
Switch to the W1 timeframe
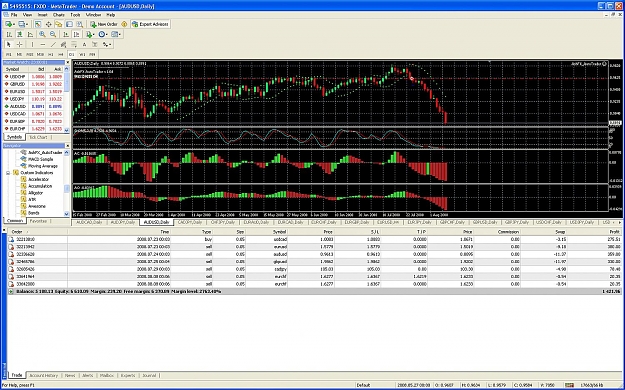82,54
